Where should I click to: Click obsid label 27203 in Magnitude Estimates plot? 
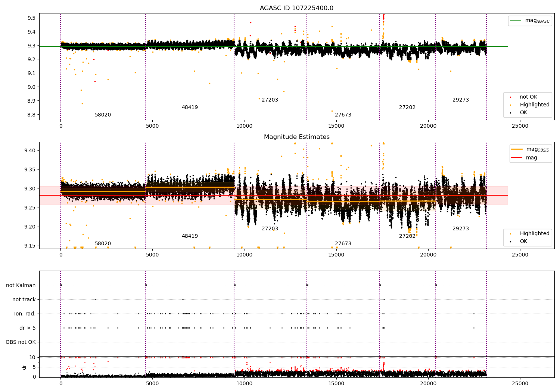click(x=270, y=229)
